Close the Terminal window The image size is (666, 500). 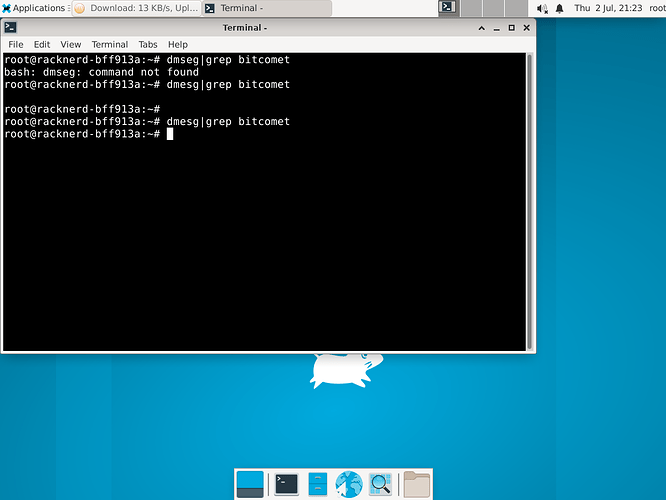[527, 28]
